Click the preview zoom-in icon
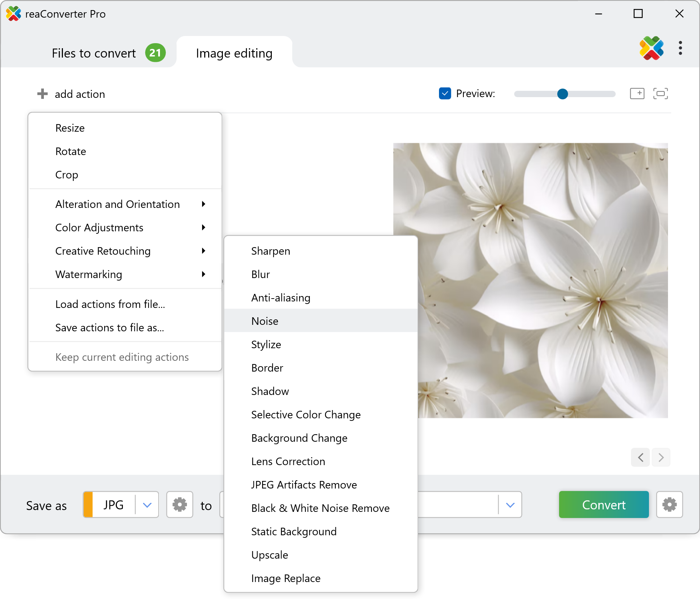This screenshot has height=600, width=700. 637,94
